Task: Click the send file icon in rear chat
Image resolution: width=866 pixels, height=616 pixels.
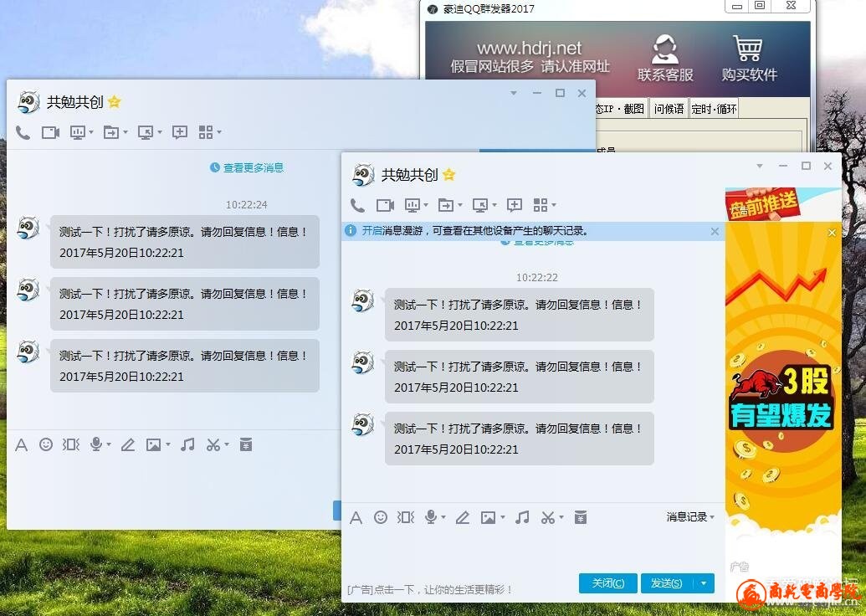Action: [111, 132]
